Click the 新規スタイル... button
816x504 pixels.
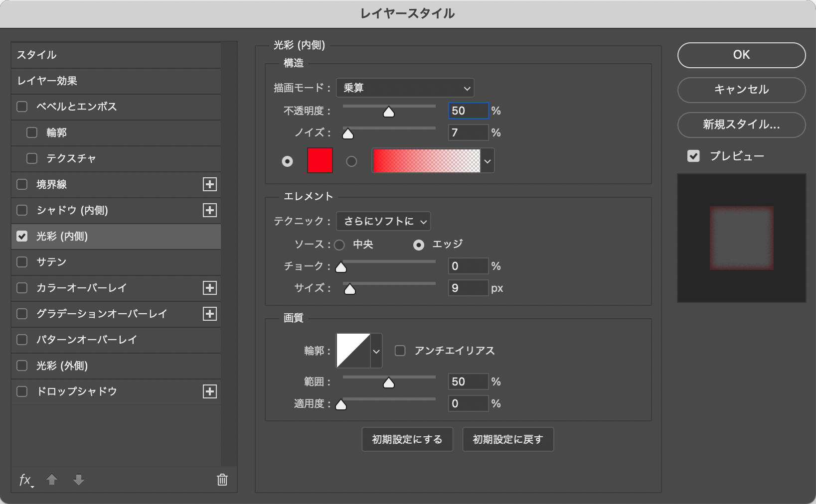pos(741,125)
